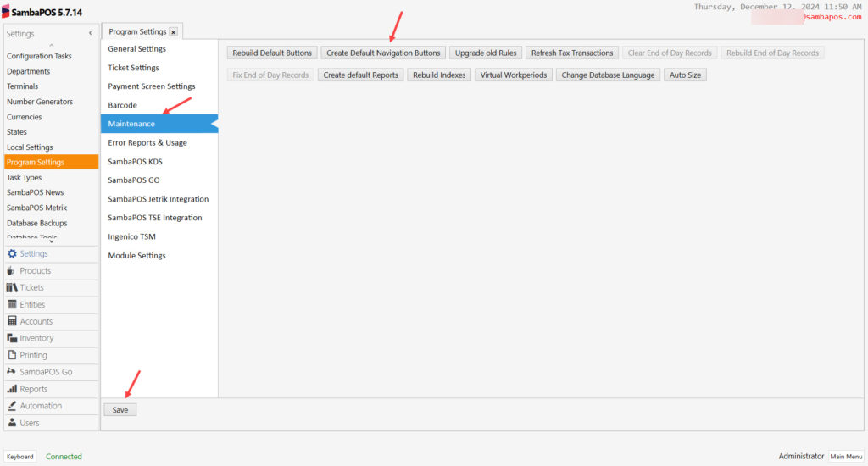Go to Main Menu
Image resolution: width=868 pixels, height=466 pixels.
pyautogui.click(x=846, y=457)
